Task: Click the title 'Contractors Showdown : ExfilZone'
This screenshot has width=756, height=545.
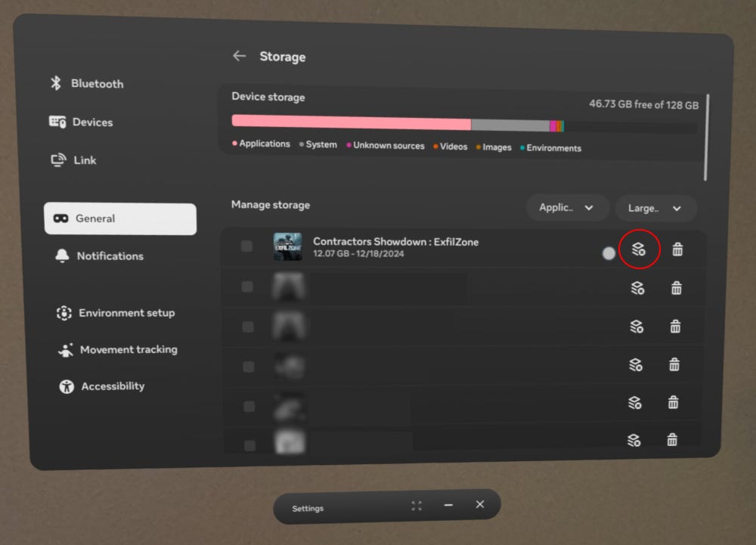Action: 396,241
